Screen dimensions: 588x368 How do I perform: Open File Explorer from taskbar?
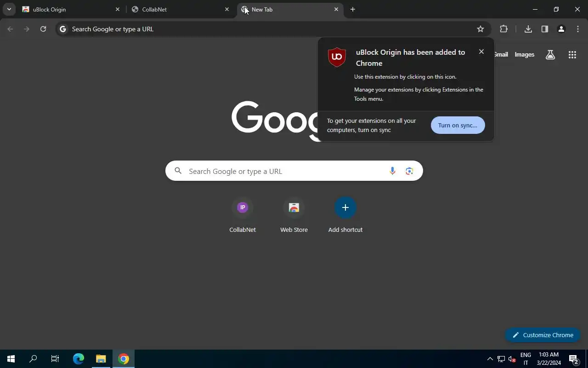point(101,359)
